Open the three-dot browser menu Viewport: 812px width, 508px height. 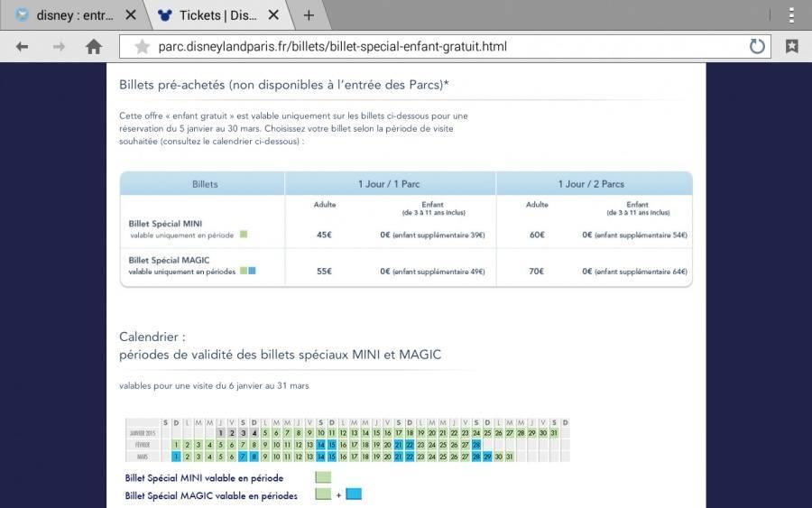point(791,15)
